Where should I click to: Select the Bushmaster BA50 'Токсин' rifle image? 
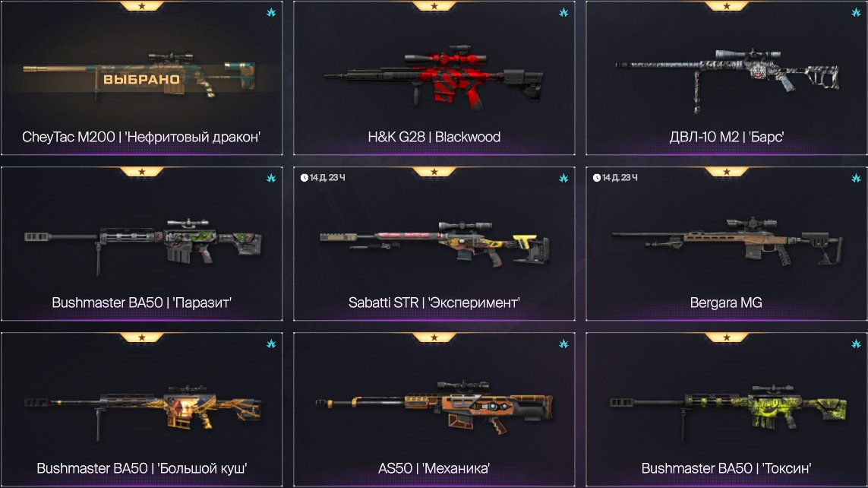tap(728, 411)
